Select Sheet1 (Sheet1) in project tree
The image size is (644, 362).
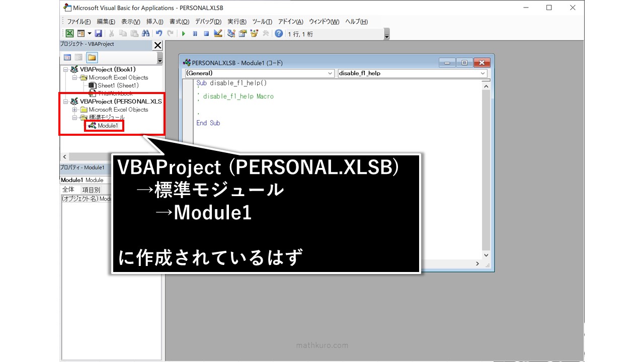[118, 85]
